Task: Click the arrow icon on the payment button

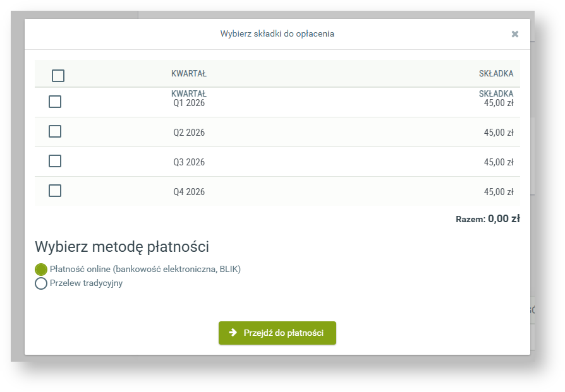Action: [233, 333]
